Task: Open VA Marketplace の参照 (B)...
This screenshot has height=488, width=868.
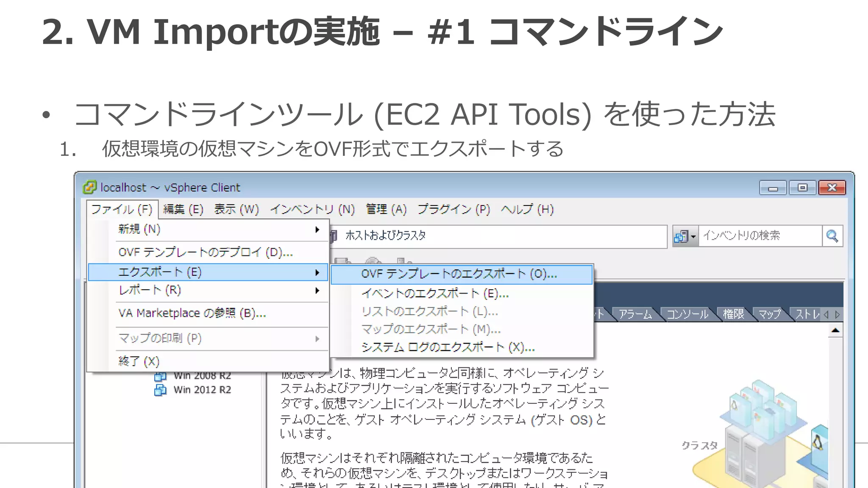Action: (x=209, y=313)
